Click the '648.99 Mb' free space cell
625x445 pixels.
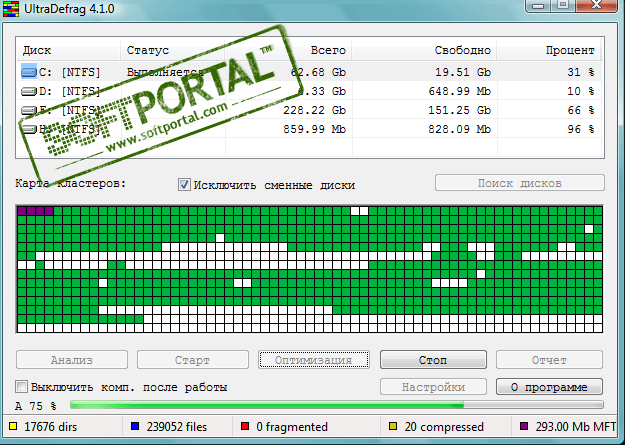tap(460, 91)
